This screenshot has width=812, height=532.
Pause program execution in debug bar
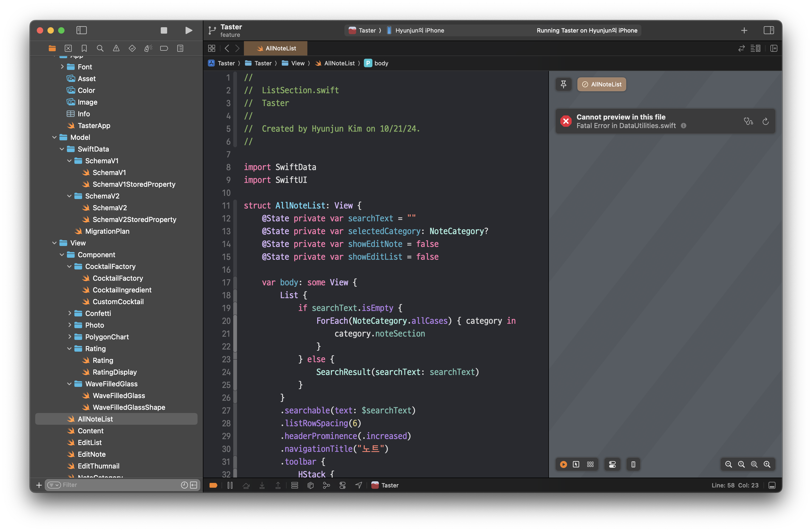click(x=230, y=485)
